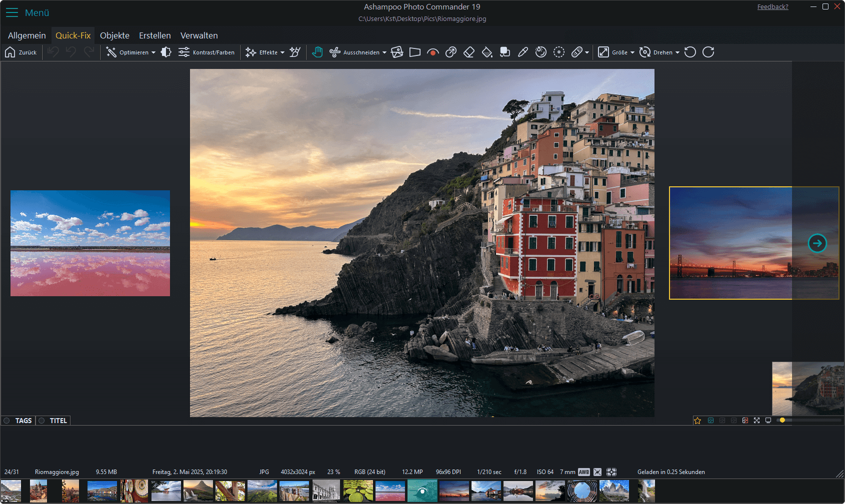845x504 pixels.
Task: Switch to the Verwalten tab
Action: [199, 35]
